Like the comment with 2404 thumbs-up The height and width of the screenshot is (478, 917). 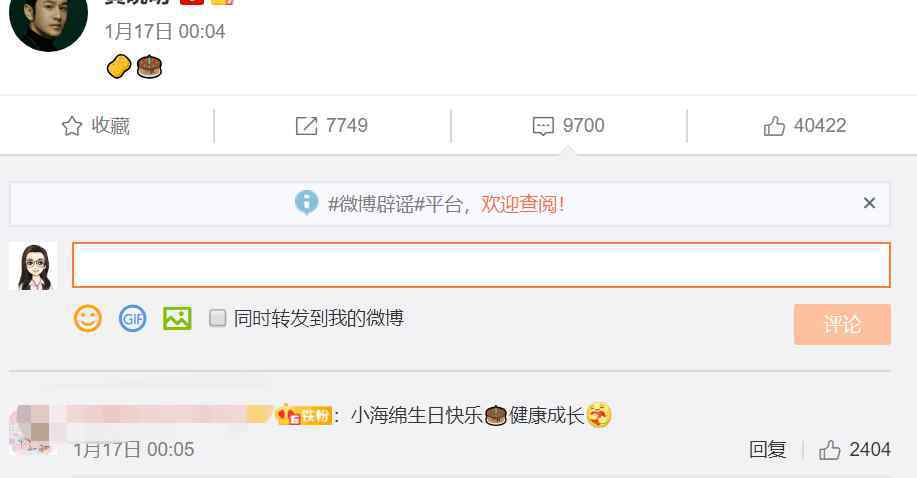[830, 450]
